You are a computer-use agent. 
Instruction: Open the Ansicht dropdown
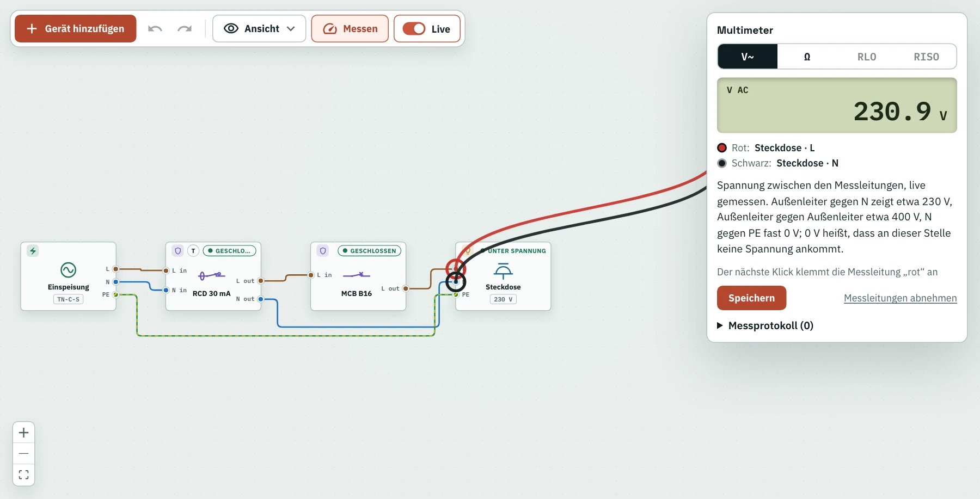click(x=259, y=29)
